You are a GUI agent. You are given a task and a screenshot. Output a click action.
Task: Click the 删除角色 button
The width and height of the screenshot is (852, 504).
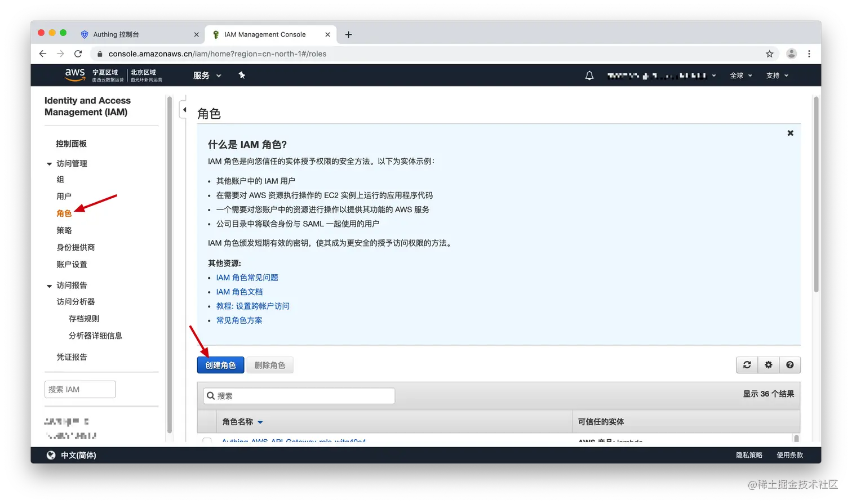[x=270, y=365]
